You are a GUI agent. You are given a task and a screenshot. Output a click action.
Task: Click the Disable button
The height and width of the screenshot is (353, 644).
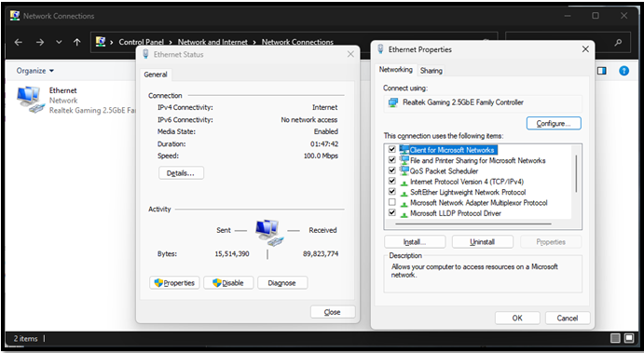coord(228,283)
